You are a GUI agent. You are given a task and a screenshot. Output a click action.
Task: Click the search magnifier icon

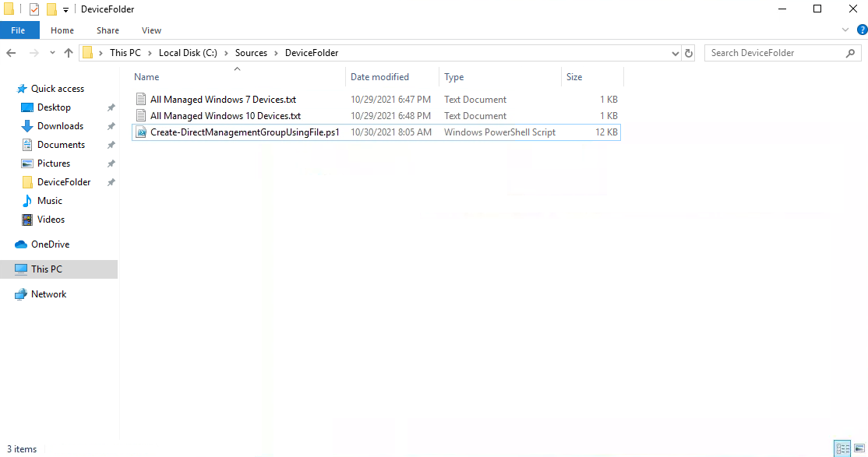pyautogui.click(x=850, y=53)
